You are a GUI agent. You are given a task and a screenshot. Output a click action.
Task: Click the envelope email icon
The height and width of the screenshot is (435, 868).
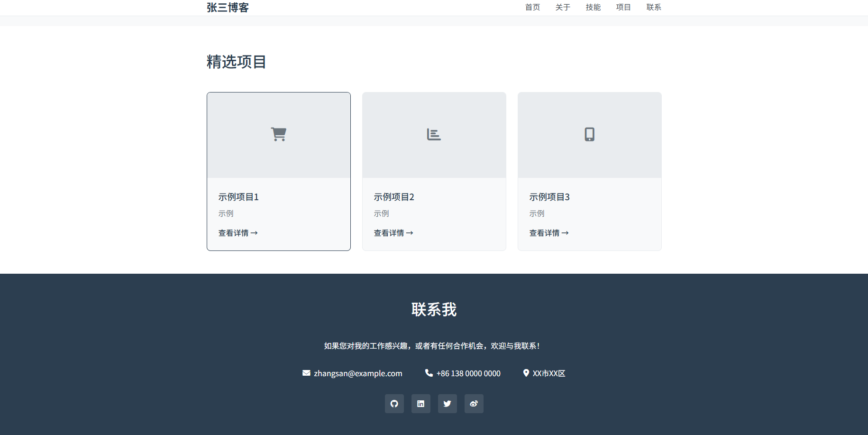click(306, 373)
